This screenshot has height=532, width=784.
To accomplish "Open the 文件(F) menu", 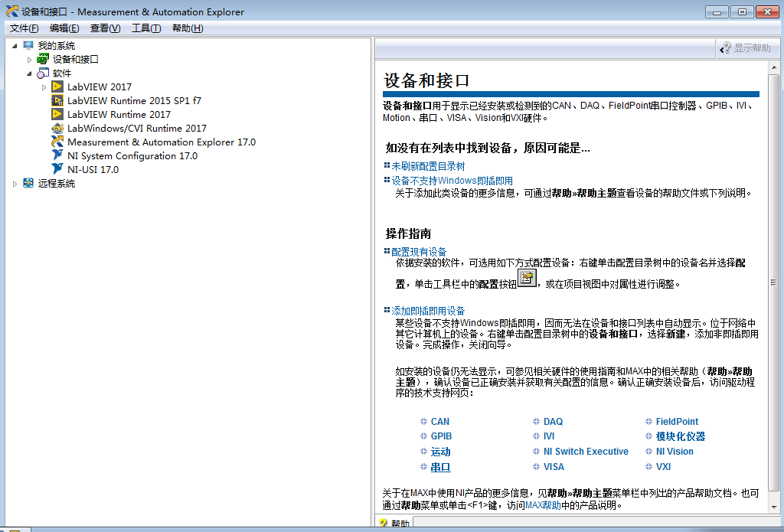I will click(x=24, y=28).
